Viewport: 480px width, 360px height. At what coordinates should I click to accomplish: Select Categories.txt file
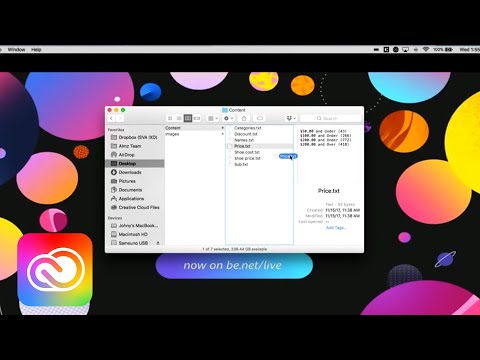(x=247, y=128)
